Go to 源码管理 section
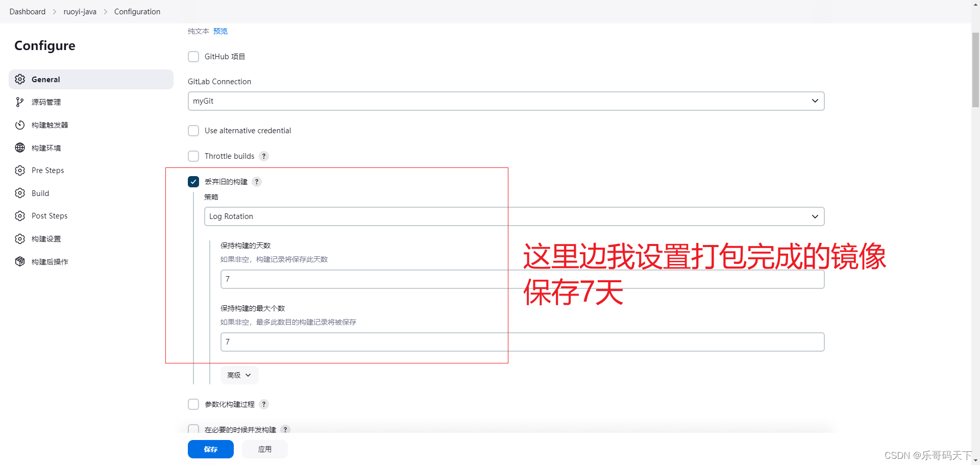980x465 pixels. pos(91,102)
